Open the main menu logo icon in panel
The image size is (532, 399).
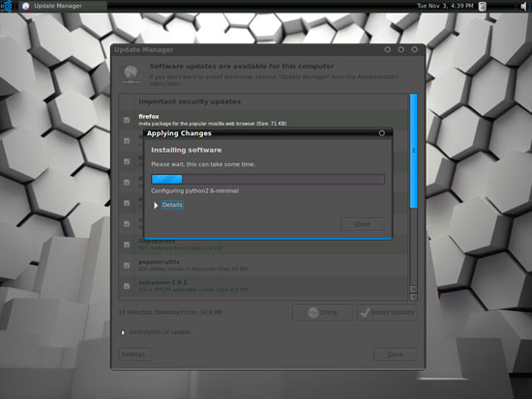coord(7,6)
